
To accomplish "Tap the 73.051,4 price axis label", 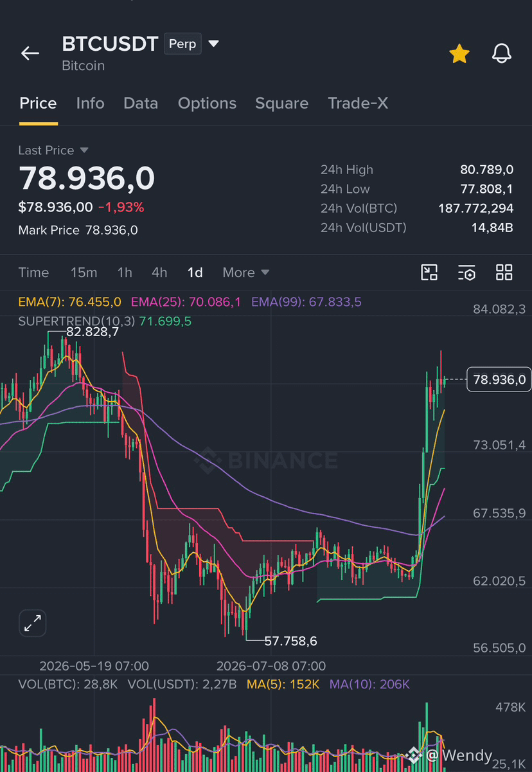I will point(499,445).
